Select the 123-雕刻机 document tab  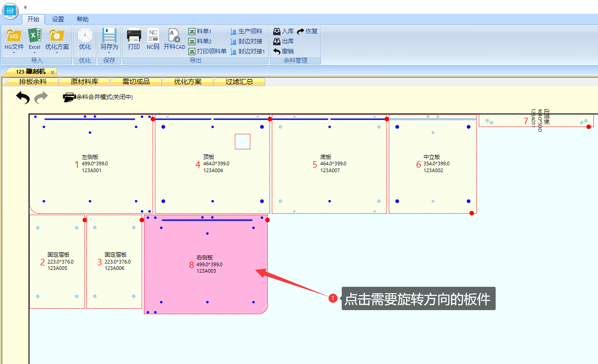(31, 72)
